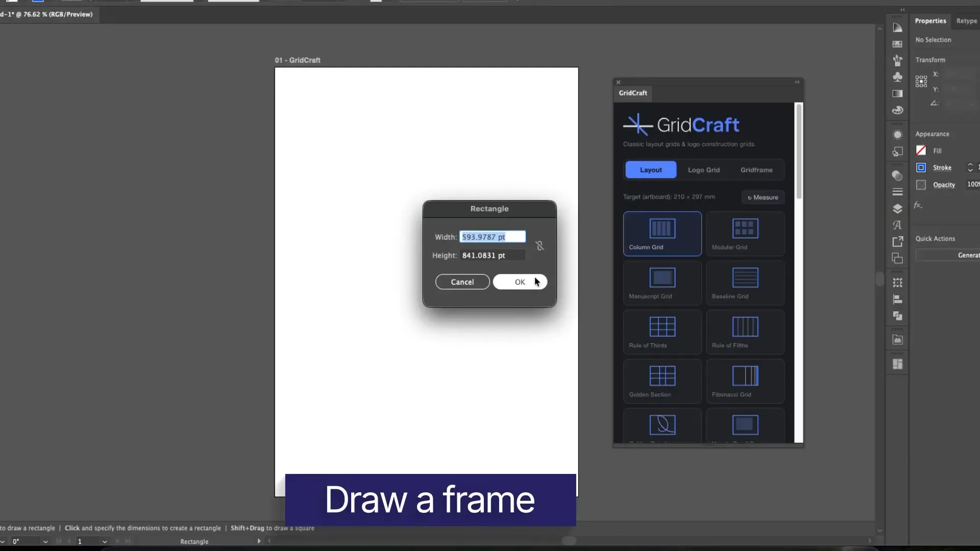Open the Align panel icon
Viewport: 980px width, 551px height.
[x=897, y=299]
